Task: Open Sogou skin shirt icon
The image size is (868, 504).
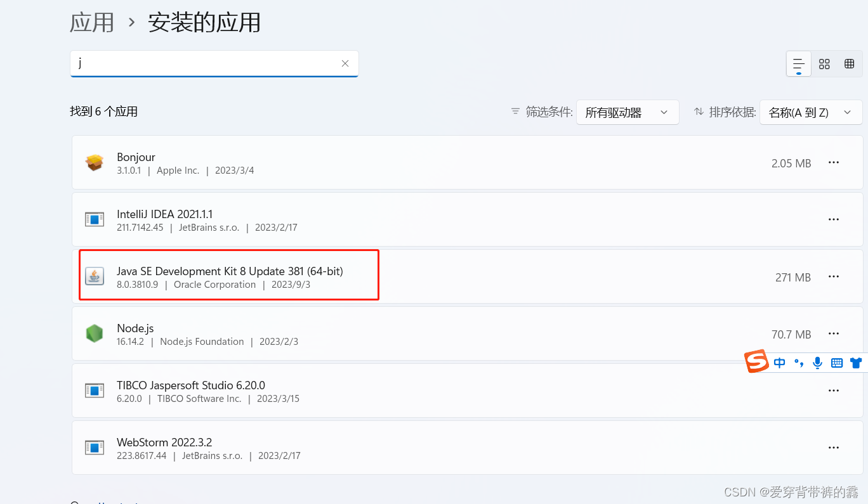Action: point(856,363)
